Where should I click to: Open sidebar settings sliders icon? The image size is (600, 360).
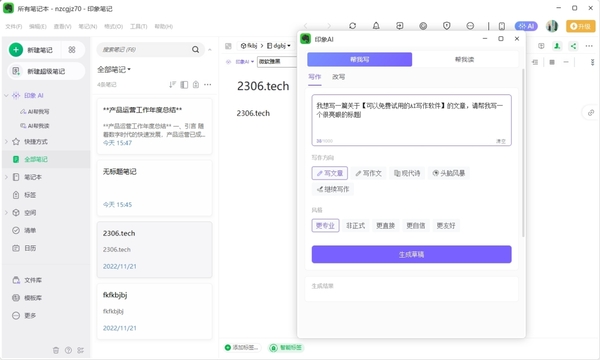pyautogui.click(x=80, y=350)
